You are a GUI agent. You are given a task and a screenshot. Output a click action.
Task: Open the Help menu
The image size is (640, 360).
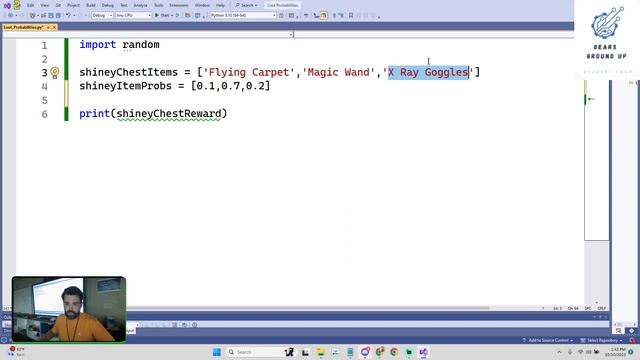(220, 5)
